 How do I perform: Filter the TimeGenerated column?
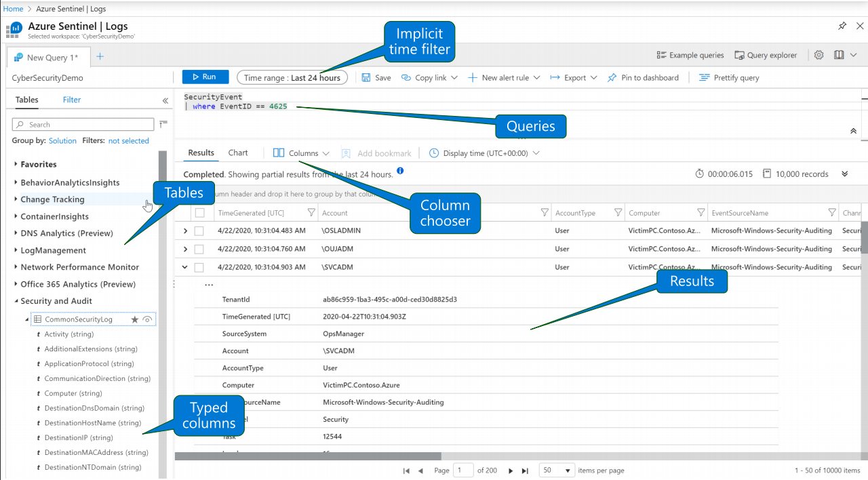(311, 213)
